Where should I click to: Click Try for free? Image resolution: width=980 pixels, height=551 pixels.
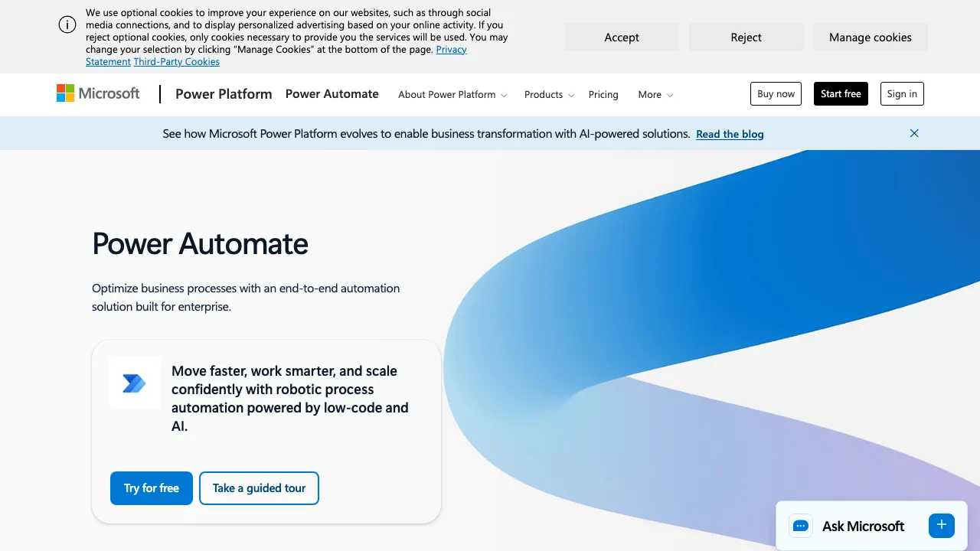(x=151, y=488)
